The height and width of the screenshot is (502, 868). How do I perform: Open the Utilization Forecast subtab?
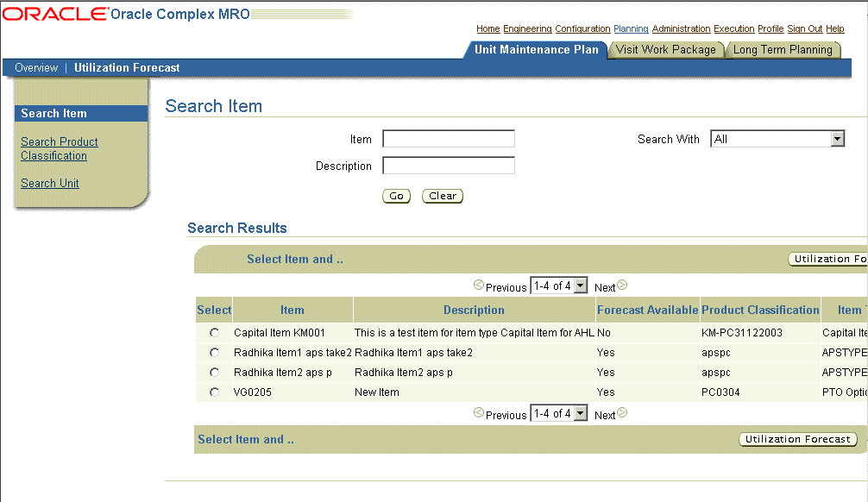127,67
